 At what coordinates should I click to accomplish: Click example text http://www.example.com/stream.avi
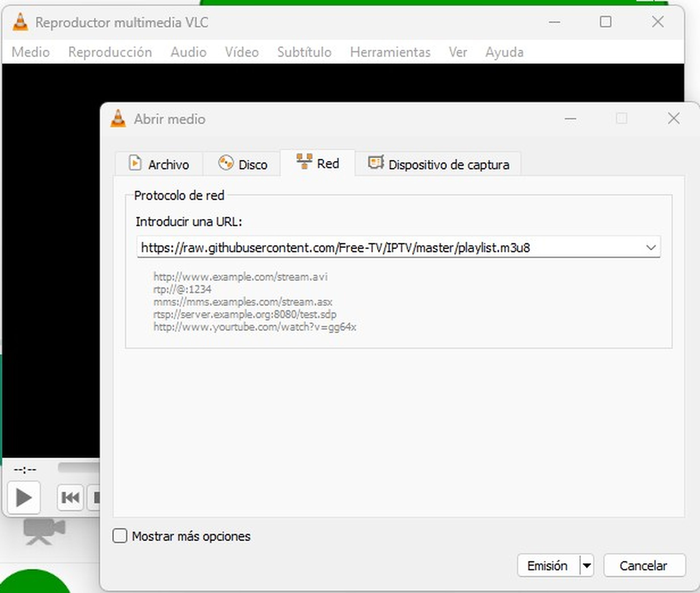pyautogui.click(x=240, y=277)
